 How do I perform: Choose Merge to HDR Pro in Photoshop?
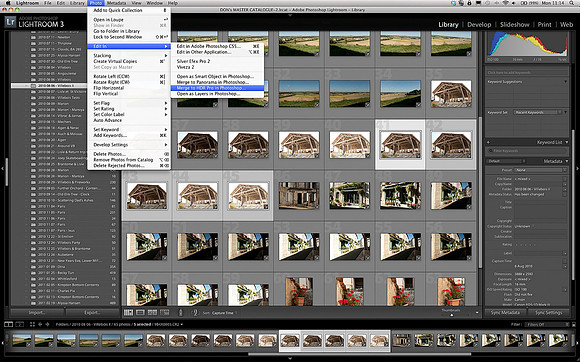coord(218,88)
